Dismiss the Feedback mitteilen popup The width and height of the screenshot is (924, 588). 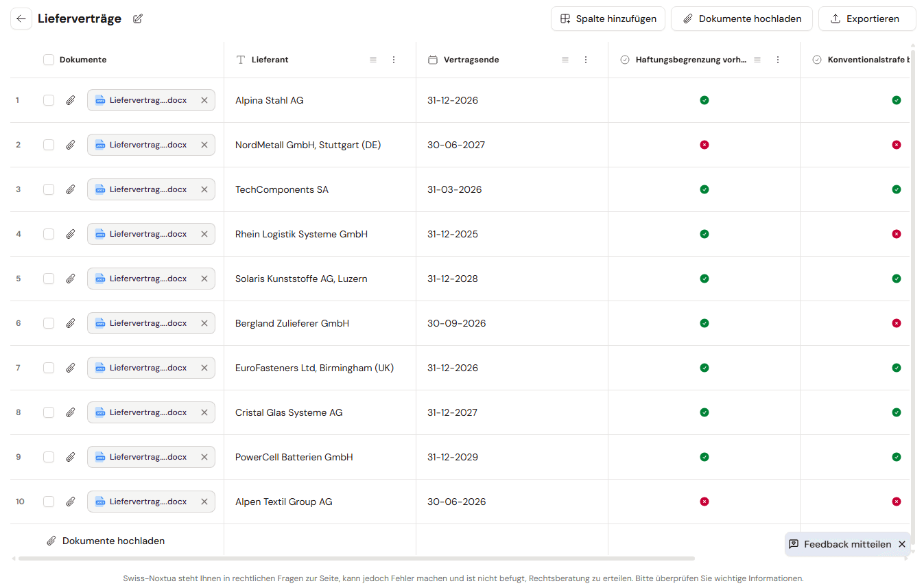(x=902, y=544)
